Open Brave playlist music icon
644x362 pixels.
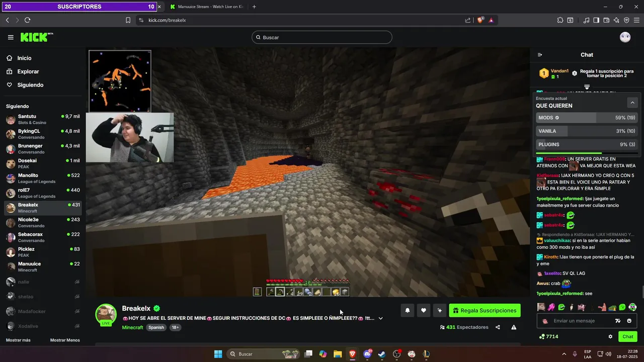coord(586,20)
